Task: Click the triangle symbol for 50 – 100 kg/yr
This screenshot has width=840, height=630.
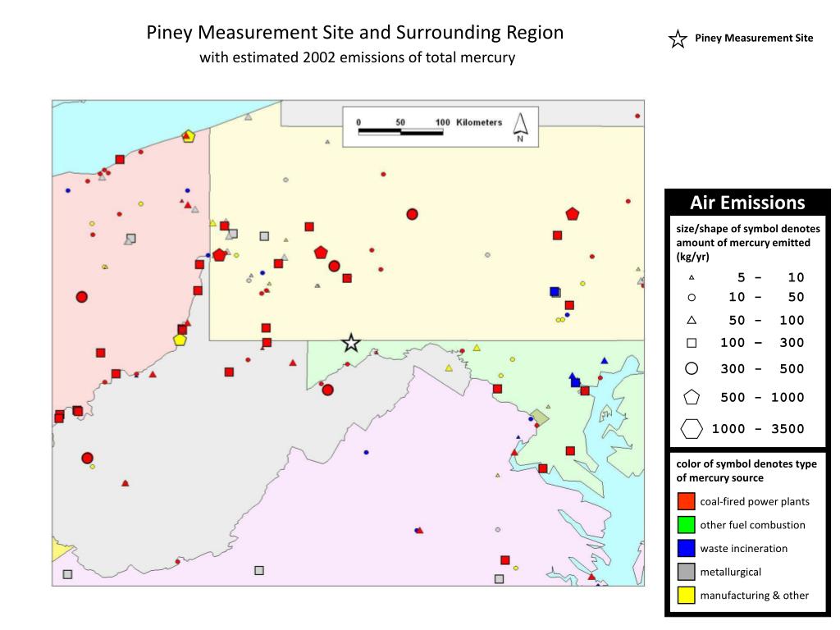Action: [692, 321]
